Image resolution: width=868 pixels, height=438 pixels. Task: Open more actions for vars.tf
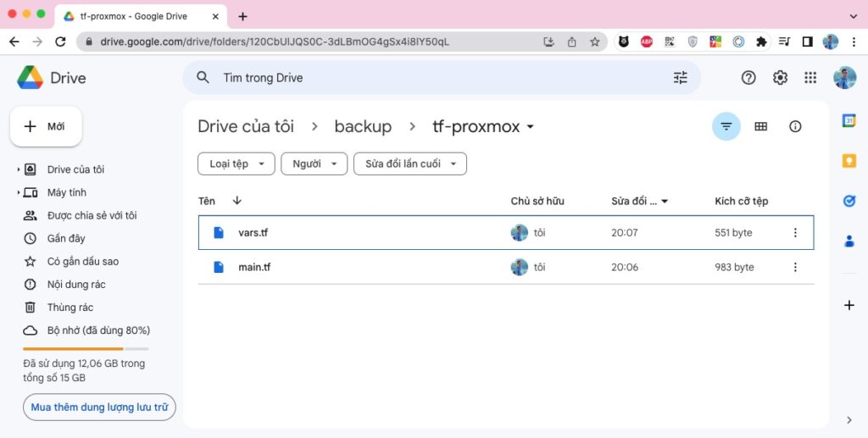pos(795,233)
